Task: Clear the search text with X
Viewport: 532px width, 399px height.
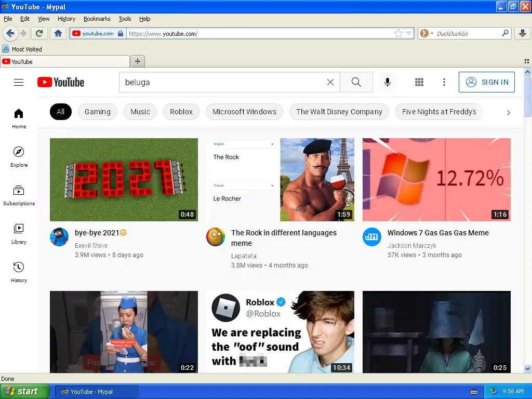Action: coord(330,82)
